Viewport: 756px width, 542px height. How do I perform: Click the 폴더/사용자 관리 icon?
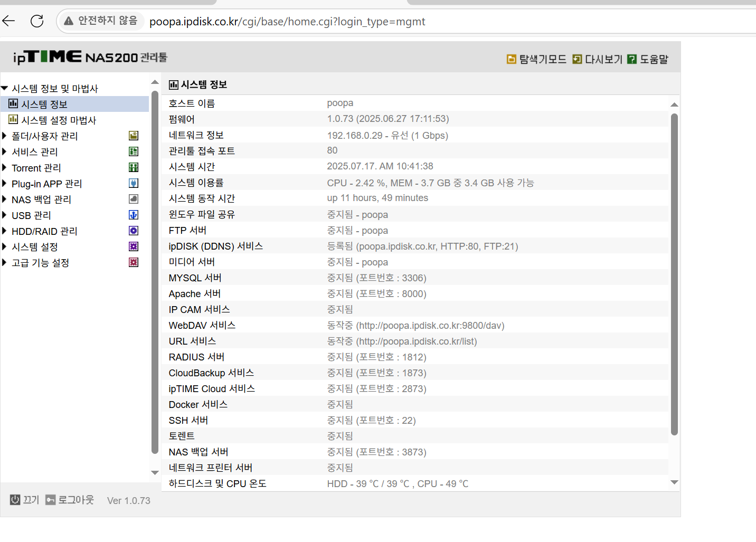[134, 136]
